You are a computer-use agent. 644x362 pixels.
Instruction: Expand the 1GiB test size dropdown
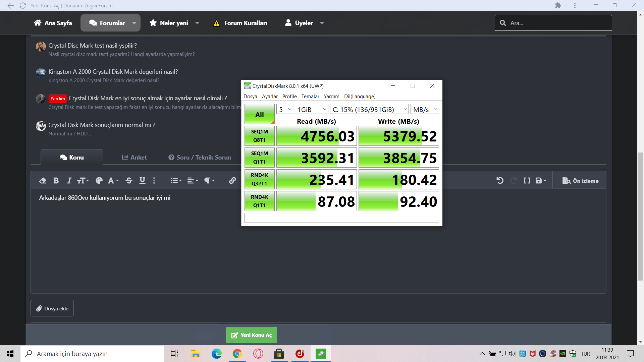pyautogui.click(x=312, y=109)
